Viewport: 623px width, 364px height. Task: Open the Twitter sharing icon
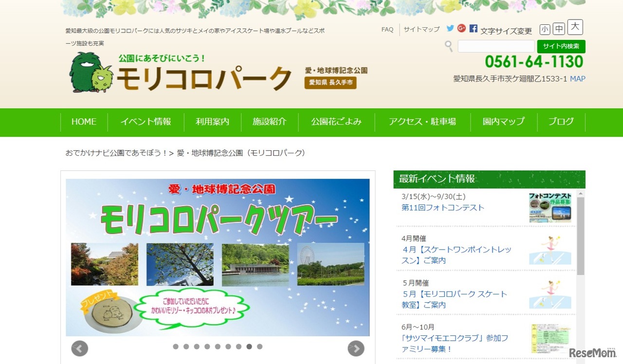coord(450,29)
